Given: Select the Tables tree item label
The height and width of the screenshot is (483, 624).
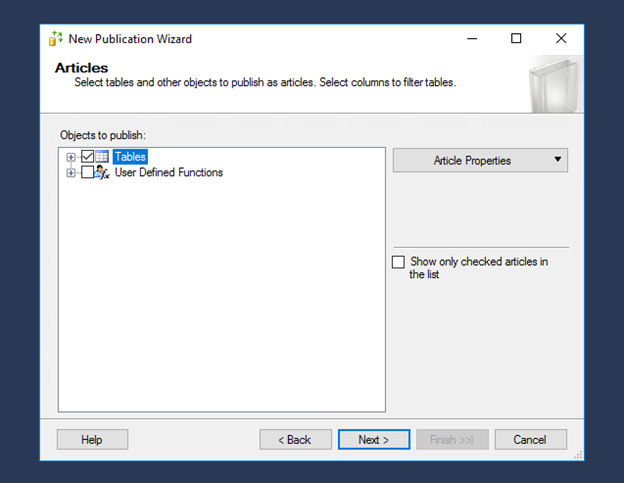Looking at the screenshot, I should point(130,157).
